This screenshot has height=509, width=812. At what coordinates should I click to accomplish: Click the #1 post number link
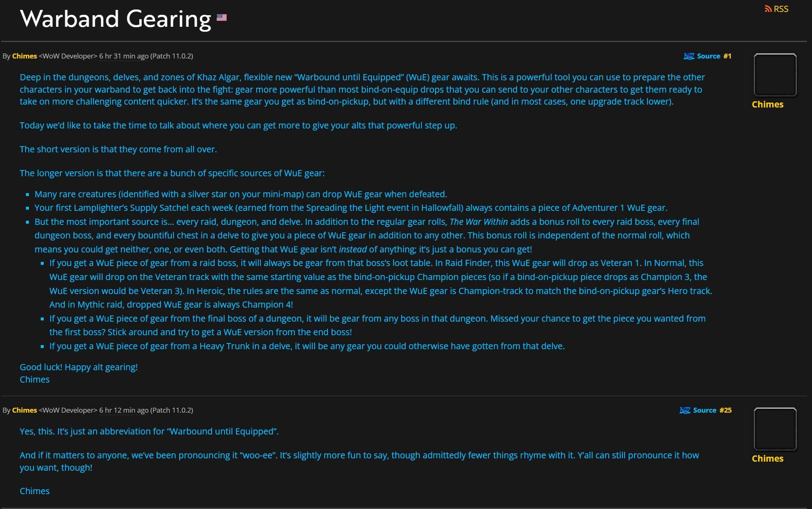click(x=727, y=56)
